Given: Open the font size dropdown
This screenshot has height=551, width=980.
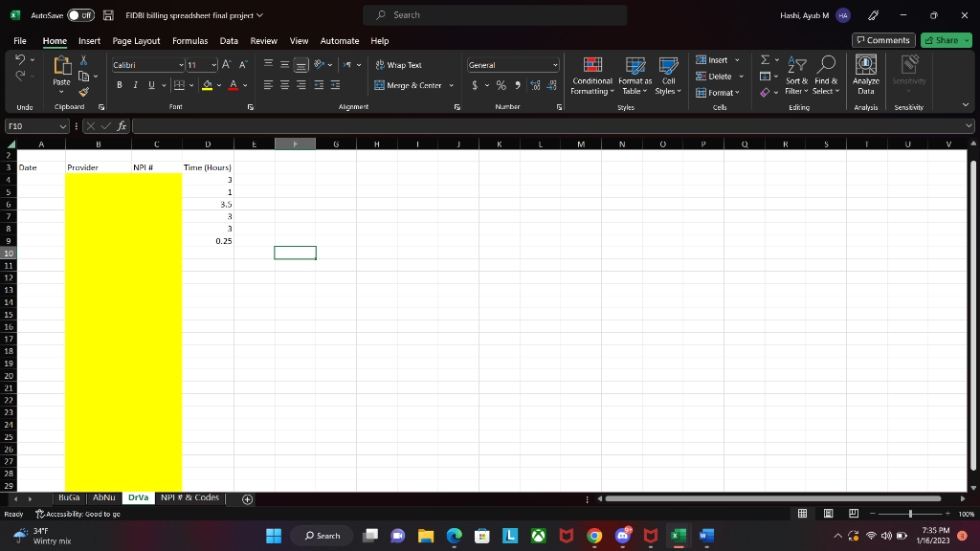Looking at the screenshot, I should (x=213, y=65).
